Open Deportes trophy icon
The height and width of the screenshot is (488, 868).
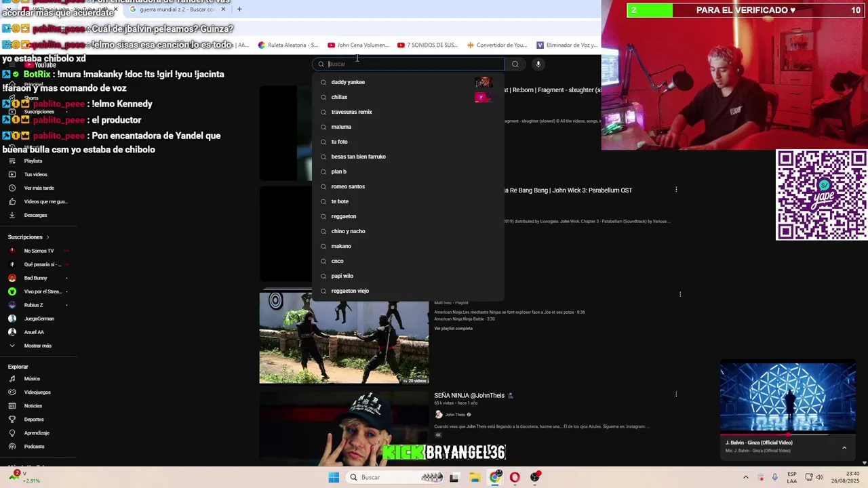tap(12, 420)
